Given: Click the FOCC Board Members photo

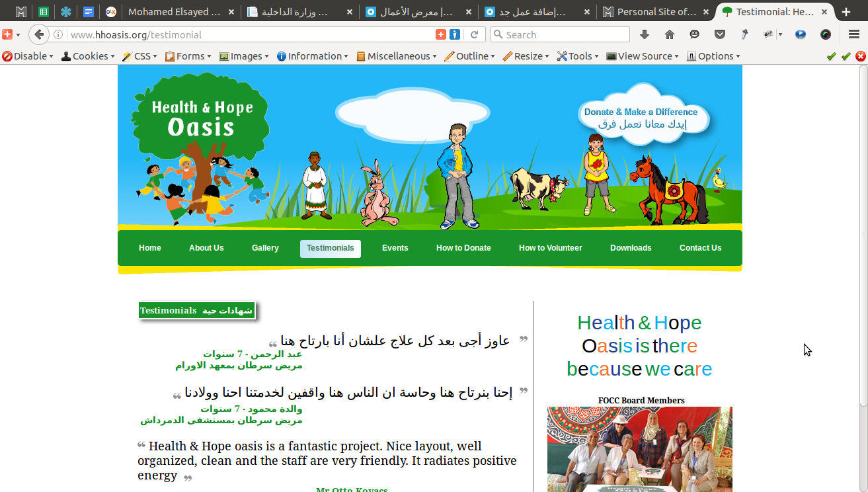Looking at the screenshot, I should (640, 449).
